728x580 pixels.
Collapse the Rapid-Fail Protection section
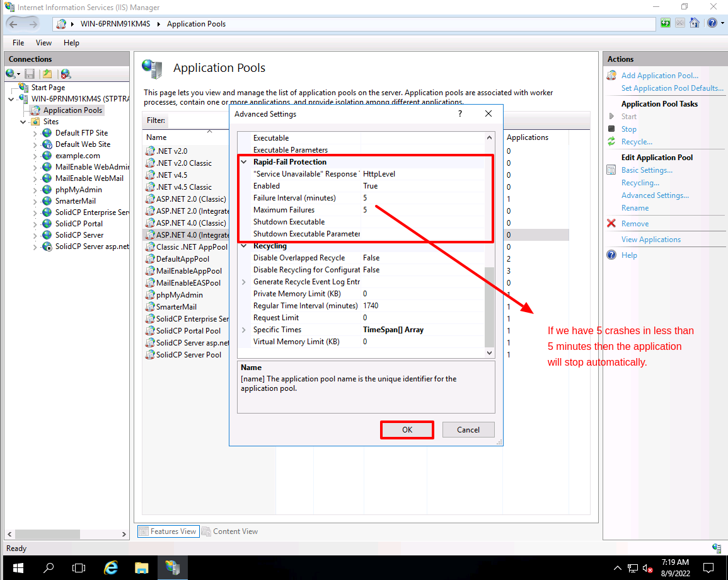click(x=244, y=162)
